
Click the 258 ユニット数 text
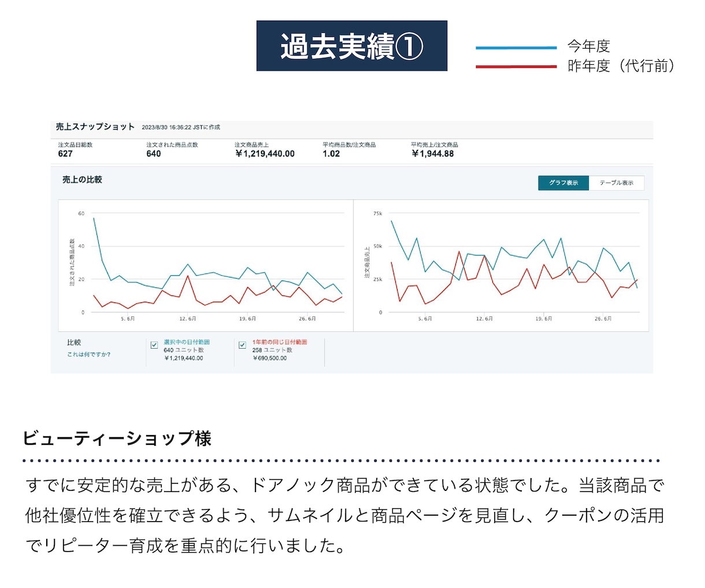coord(272,350)
